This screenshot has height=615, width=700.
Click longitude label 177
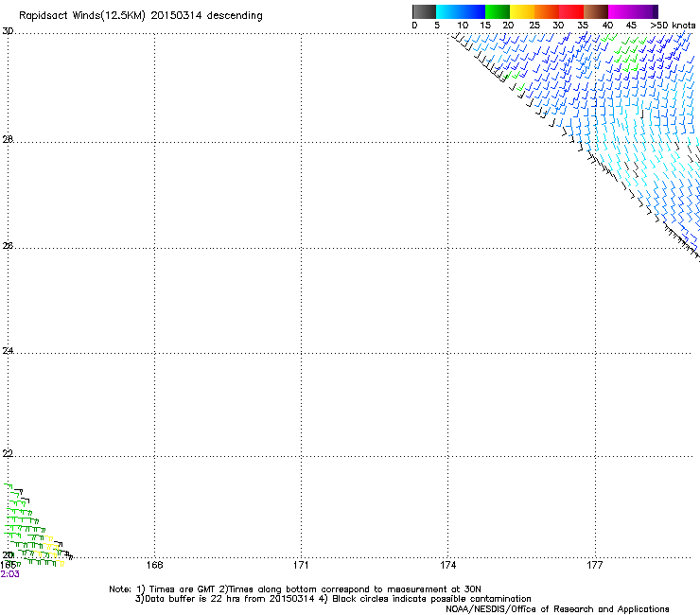(x=595, y=566)
